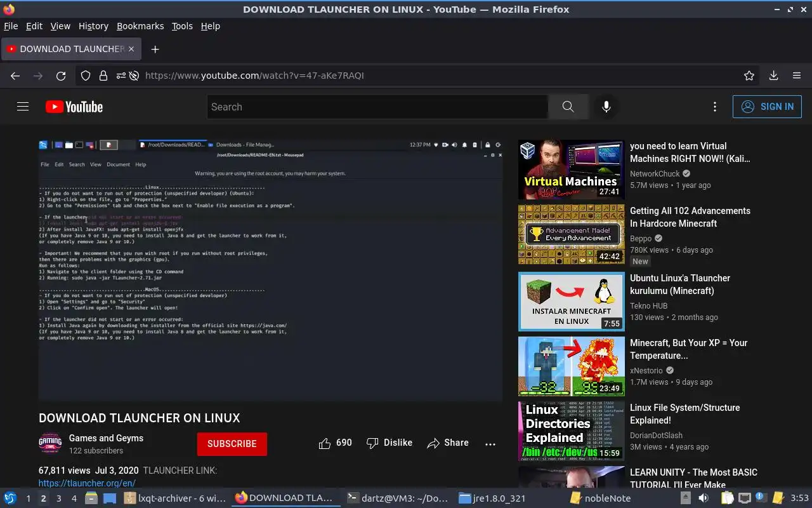Open the clipboard manager tray icon

coord(727,498)
